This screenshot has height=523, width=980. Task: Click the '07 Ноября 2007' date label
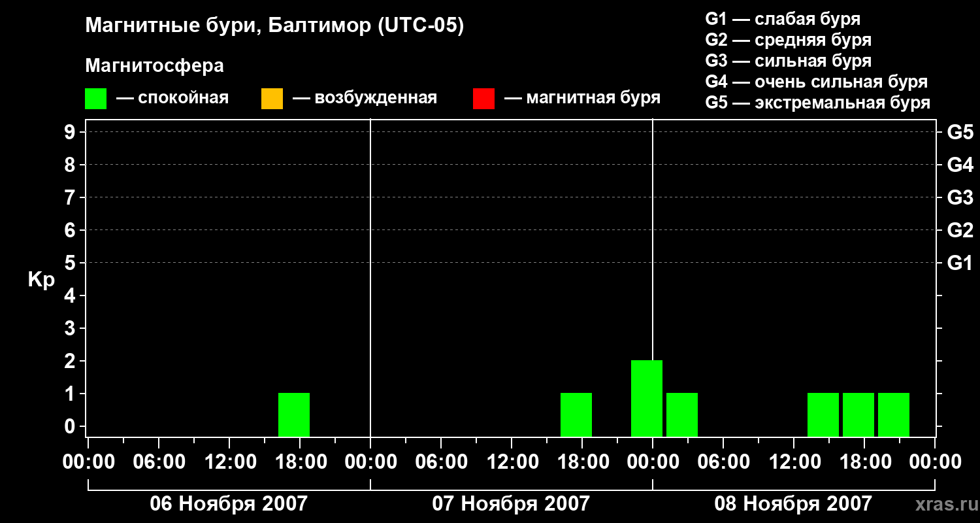coord(511,503)
